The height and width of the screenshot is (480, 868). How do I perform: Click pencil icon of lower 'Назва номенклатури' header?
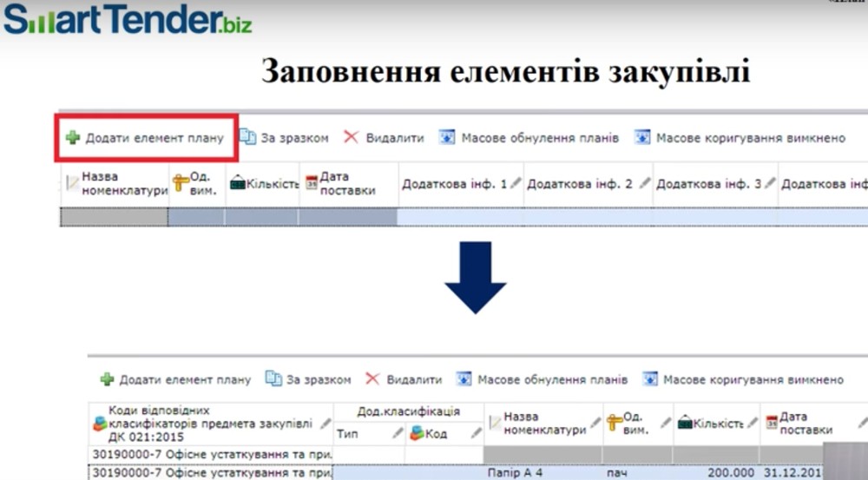click(x=595, y=423)
